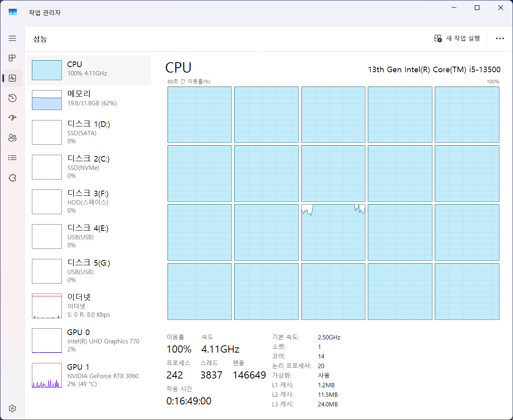Select the Performance page icon
The height and width of the screenshot is (420, 513).
[x=12, y=78]
